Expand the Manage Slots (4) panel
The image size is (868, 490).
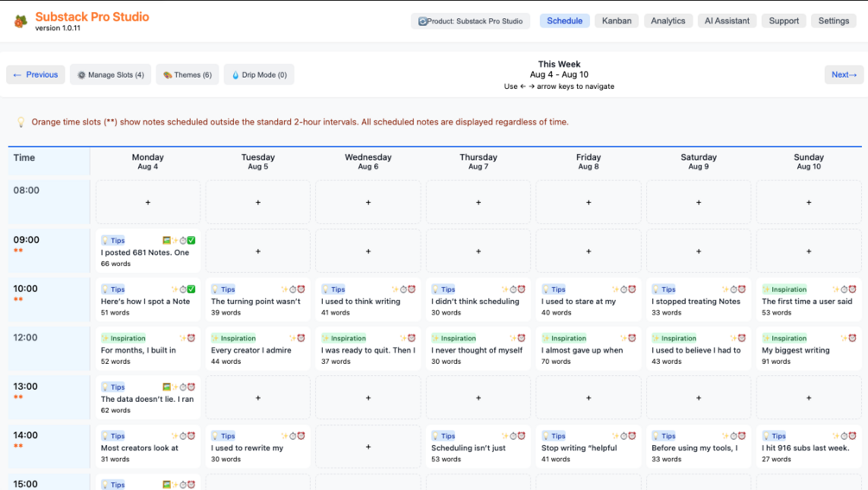coord(111,75)
